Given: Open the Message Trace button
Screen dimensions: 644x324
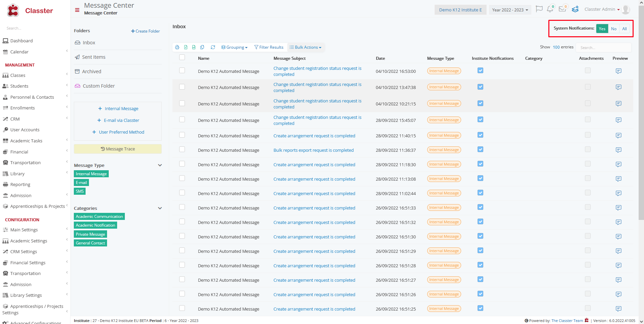Looking at the screenshot, I should 118,149.
